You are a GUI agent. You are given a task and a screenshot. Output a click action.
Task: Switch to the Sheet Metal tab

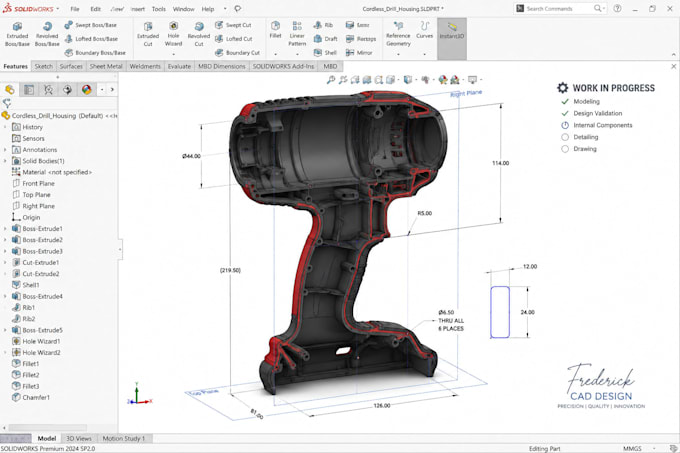(106, 66)
